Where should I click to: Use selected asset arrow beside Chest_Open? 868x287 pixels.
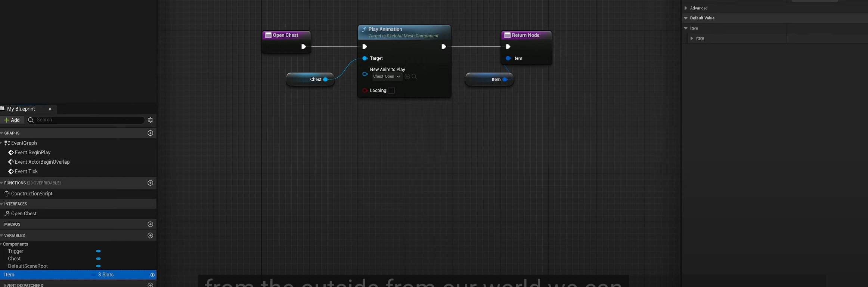click(x=407, y=77)
